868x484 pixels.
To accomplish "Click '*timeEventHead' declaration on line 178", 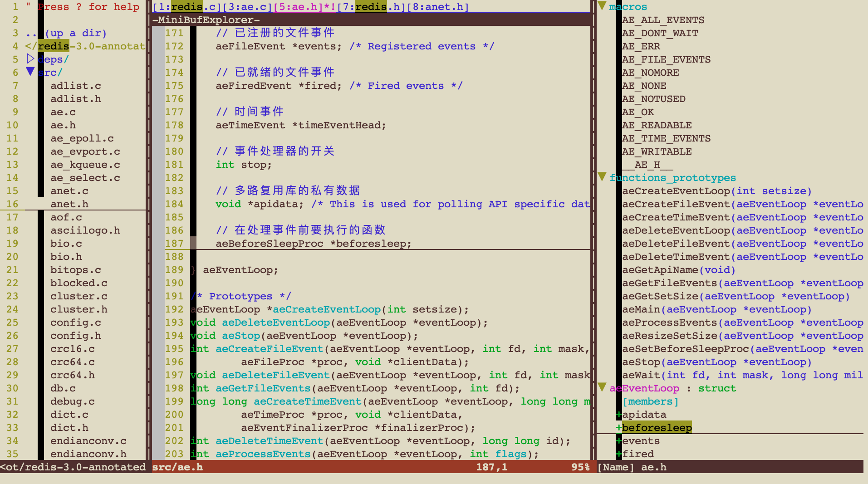I will [x=339, y=125].
